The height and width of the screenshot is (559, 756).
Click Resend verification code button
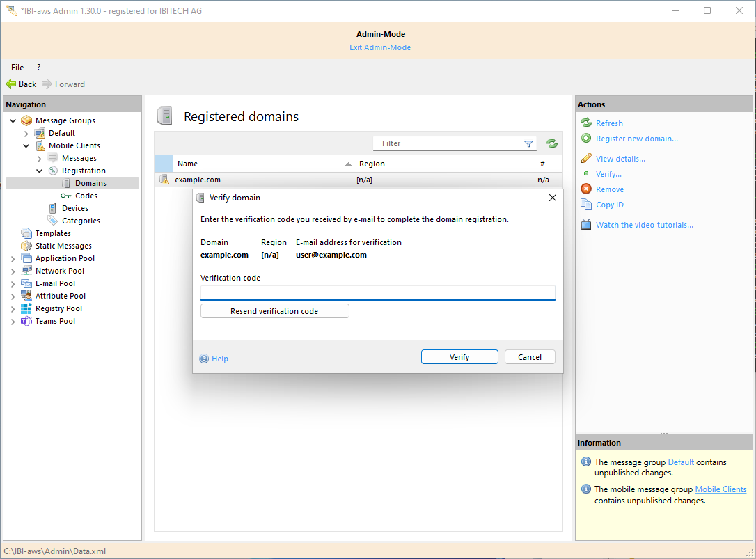pyautogui.click(x=274, y=311)
